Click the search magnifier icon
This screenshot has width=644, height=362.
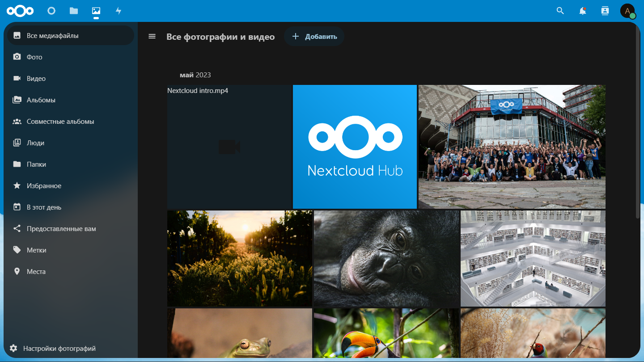point(560,11)
